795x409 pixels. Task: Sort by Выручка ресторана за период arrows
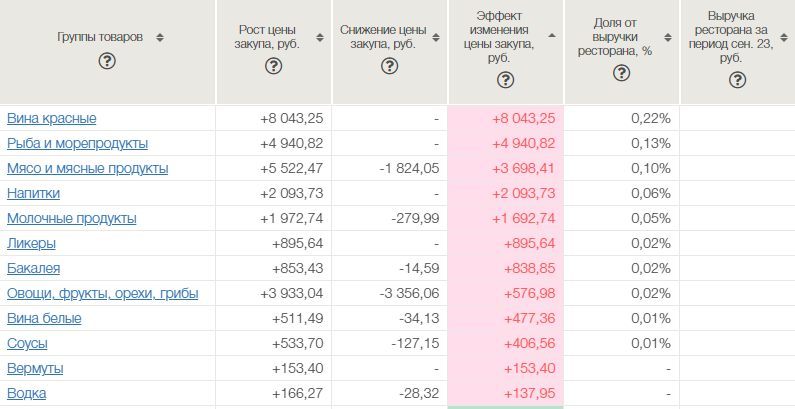783,37
